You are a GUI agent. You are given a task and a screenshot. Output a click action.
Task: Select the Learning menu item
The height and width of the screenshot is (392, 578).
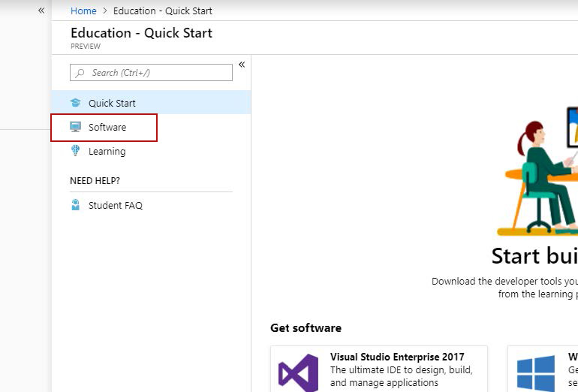[x=107, y=151]
